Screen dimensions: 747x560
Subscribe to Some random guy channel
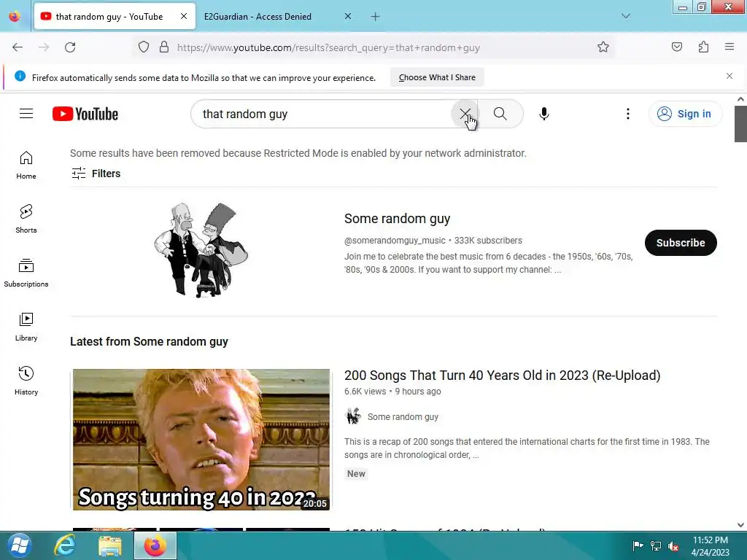[x=681, y=243]
